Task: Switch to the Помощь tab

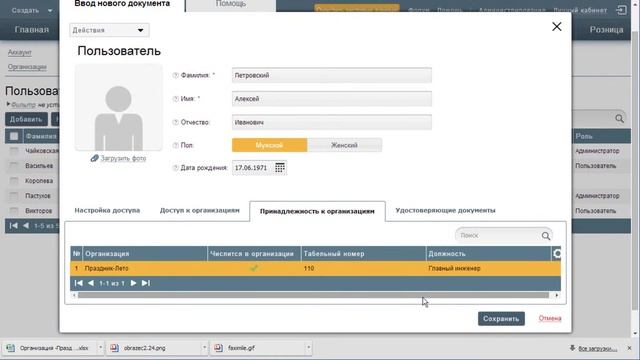Action: 231,4
